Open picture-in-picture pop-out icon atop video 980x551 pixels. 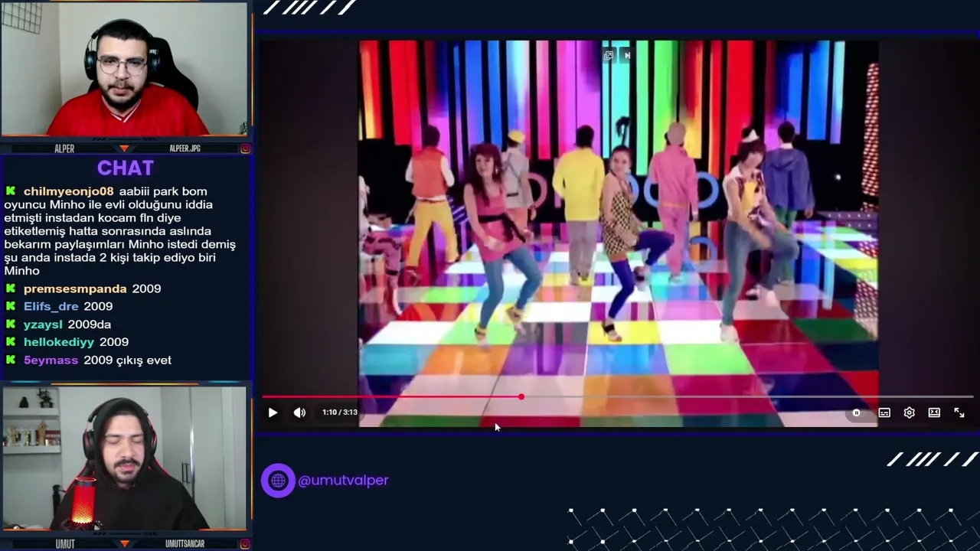click(x=608, y=55)
